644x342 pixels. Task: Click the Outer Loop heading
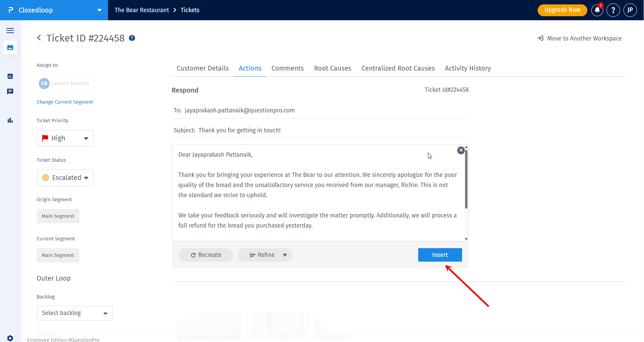54,278
